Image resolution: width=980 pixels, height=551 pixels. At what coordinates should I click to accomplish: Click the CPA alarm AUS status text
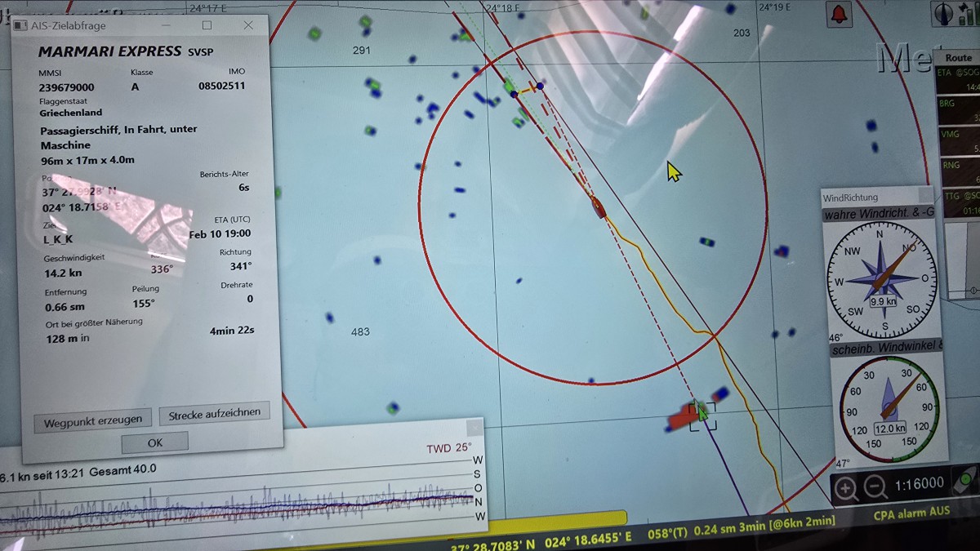[911, 513]
